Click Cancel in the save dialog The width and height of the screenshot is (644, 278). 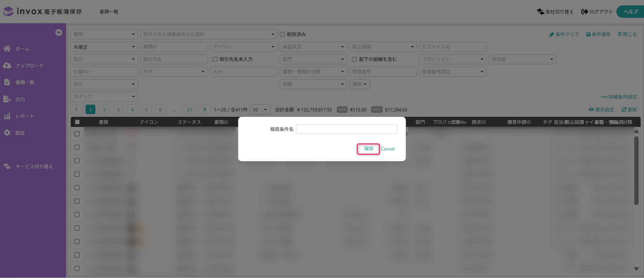[388, 149]
